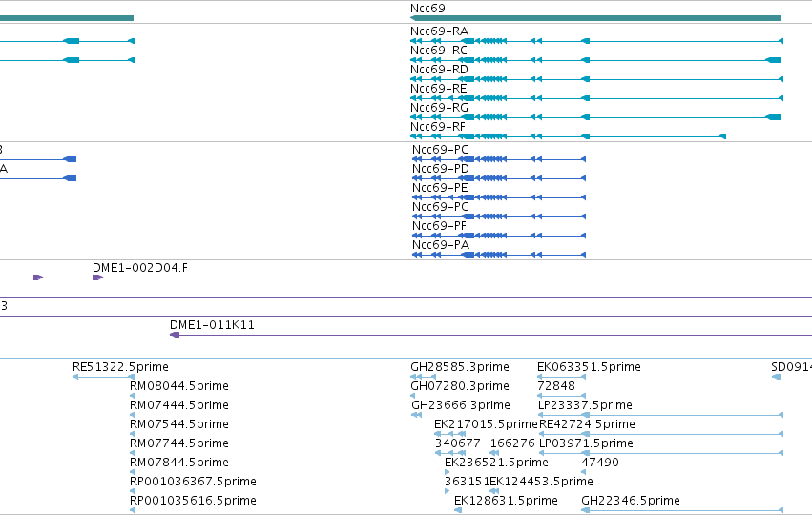Select the Ncc69-RC transcript label

[x=439, y=51]
